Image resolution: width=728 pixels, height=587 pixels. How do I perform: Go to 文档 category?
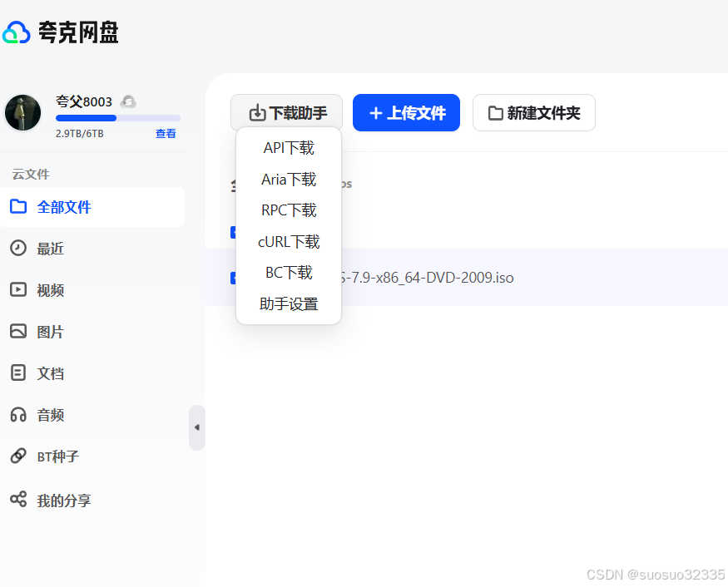coord(51,373)
